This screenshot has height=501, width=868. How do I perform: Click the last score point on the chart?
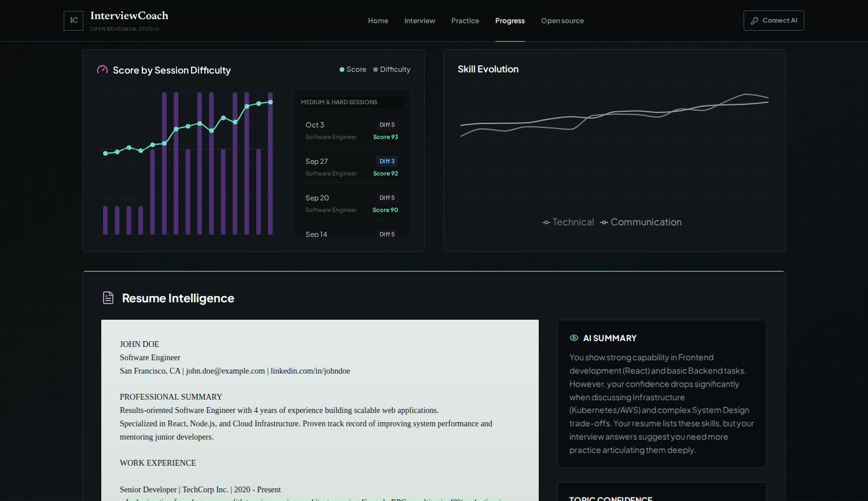coord(270,102)
